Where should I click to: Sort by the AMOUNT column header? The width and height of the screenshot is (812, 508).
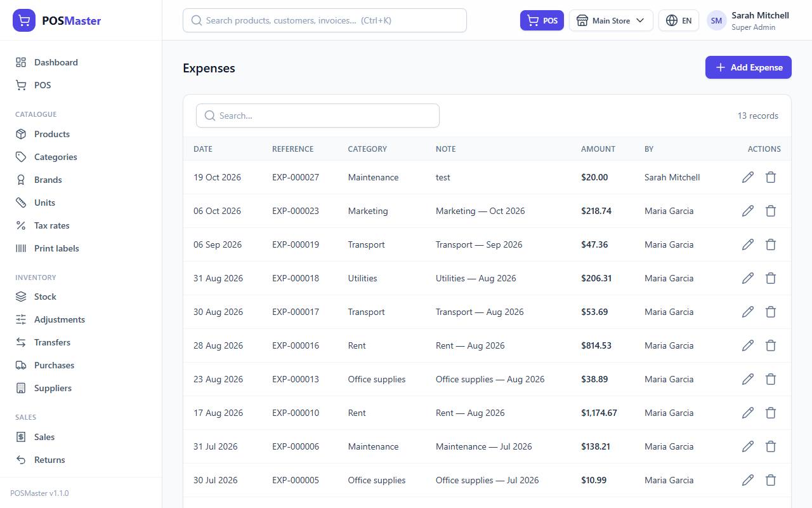tap(598, 149)
